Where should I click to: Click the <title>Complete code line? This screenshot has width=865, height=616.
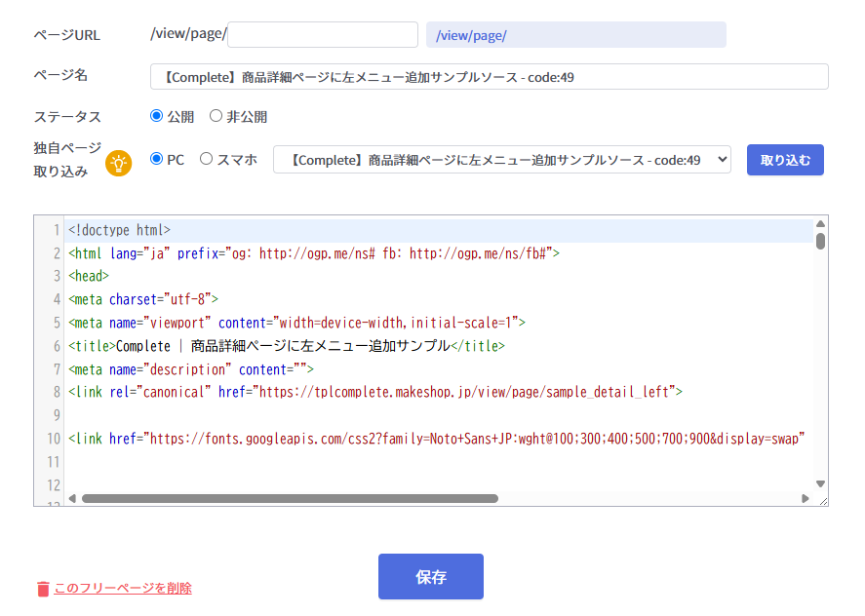tap(287, 346)
